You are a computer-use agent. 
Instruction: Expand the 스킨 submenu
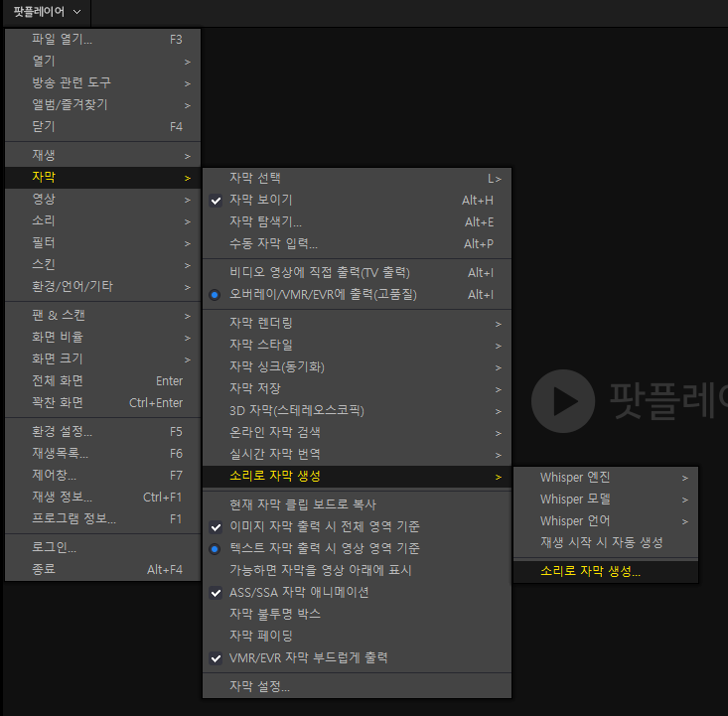click(x=102, y=265)
